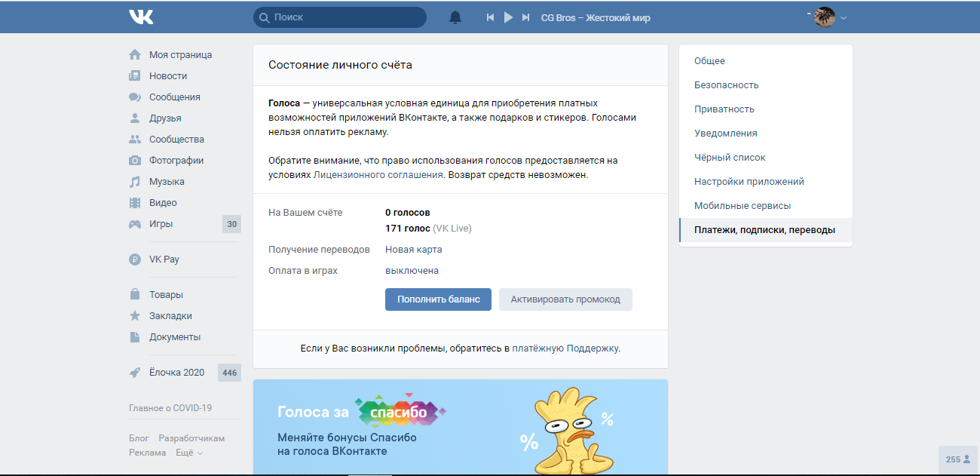Switch to Мобильные сервисы tab
The image size is (980, 476).
766,205
